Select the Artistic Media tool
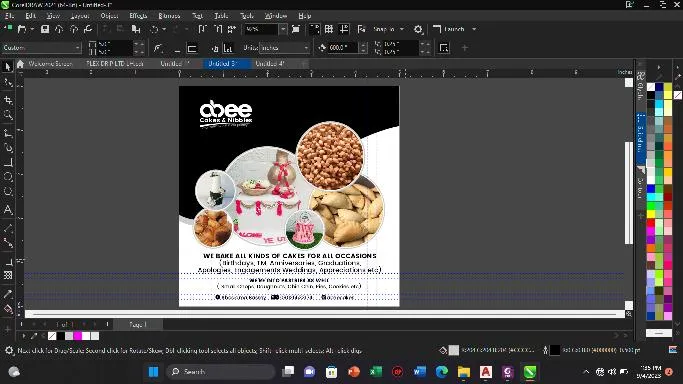 pos(7,148)
